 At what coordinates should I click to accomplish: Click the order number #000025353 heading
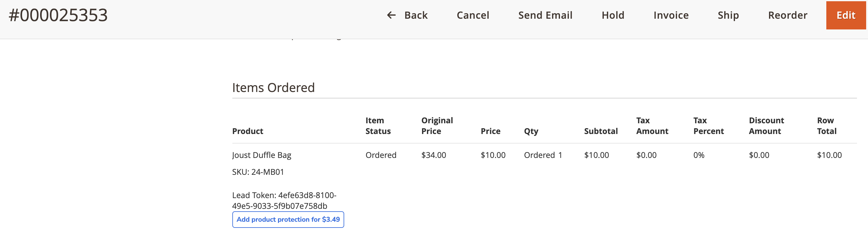coord(58,15)
